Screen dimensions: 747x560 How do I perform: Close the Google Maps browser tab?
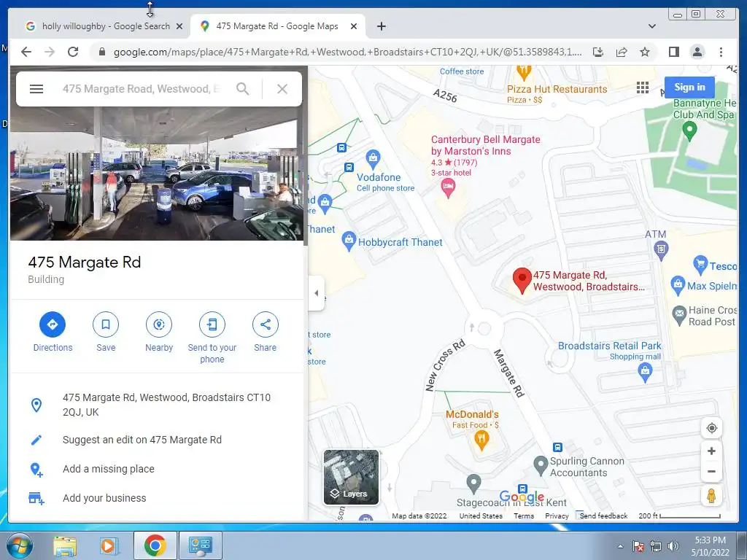354,26
